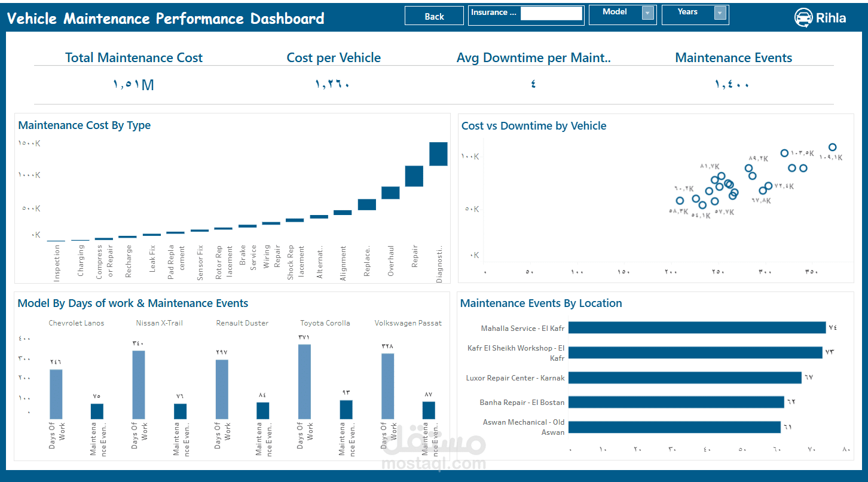The height and width of the screenshot is (482, 868).
Task: Click the Chevrolet Lanos Days Of Work bar
Action: [x=56, y=394]
